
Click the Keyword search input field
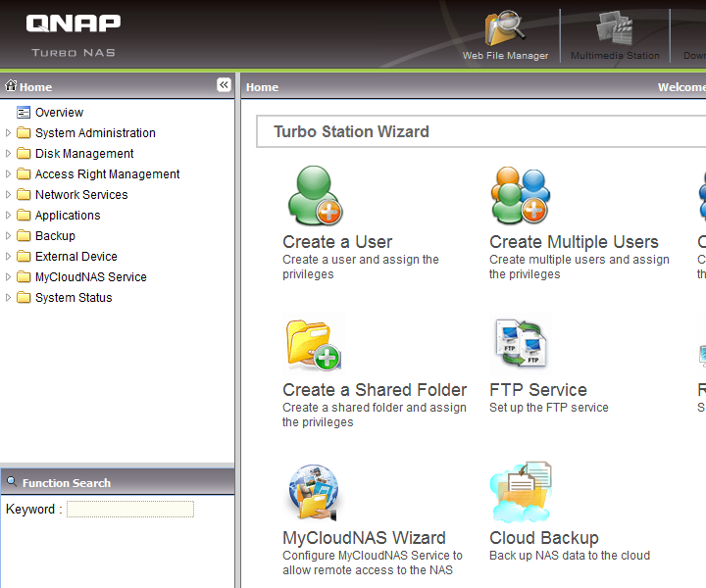click(x=130, y=510)
